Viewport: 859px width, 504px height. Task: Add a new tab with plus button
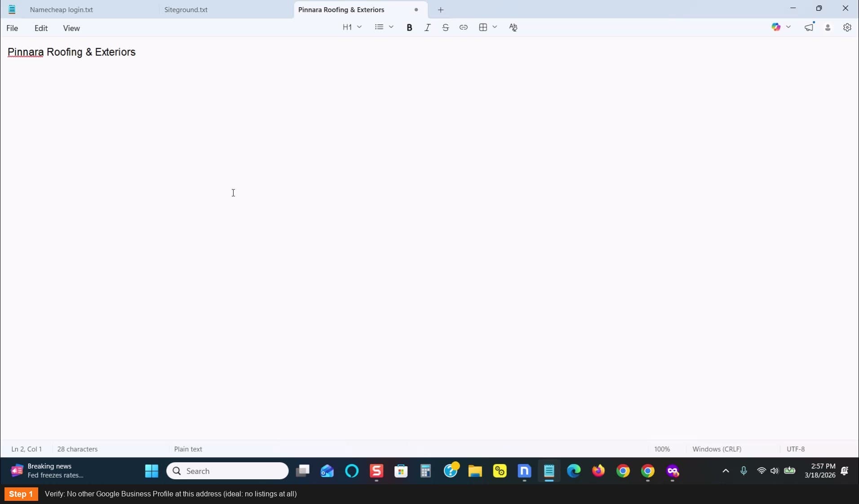click(x=440, y=9)
